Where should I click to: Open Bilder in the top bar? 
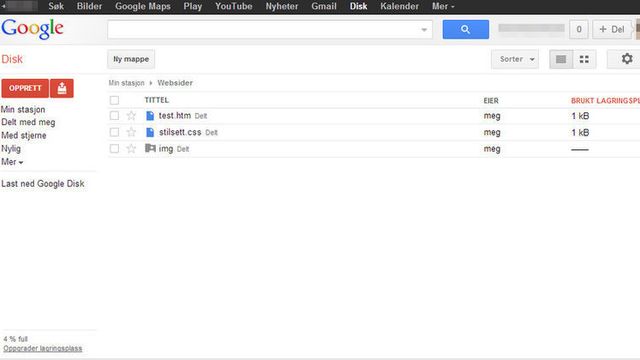point(89,7)
